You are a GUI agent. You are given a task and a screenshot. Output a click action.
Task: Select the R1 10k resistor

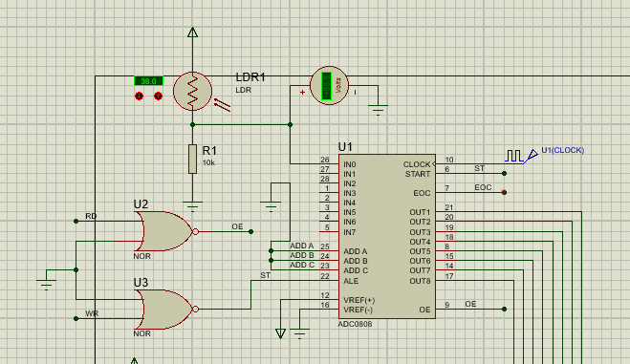[x=192, y=160]
